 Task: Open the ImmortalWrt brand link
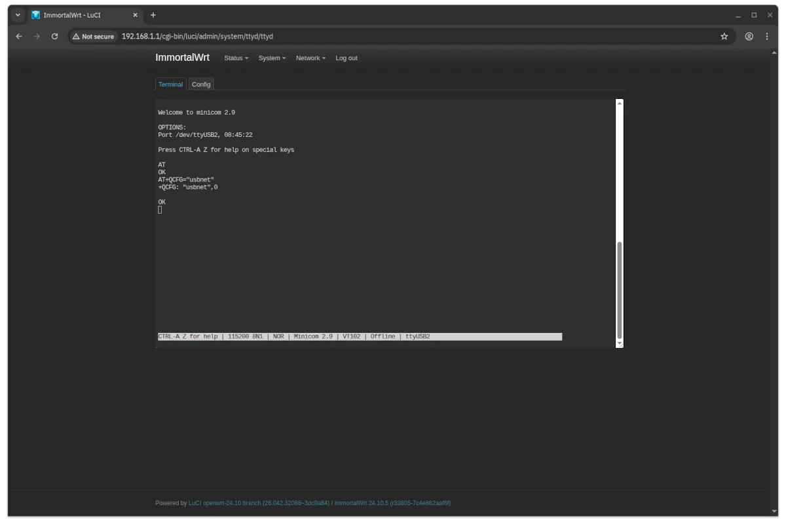point(182,58)
